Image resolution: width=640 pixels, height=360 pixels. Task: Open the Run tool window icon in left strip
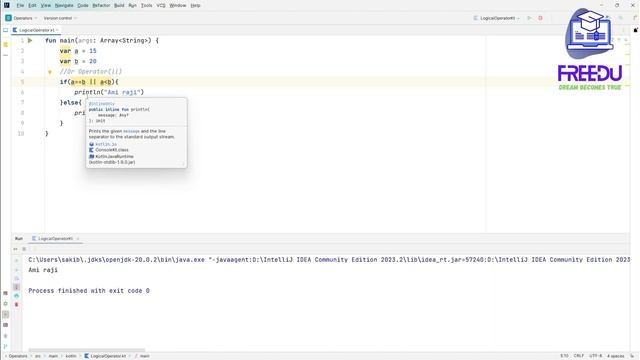[5, 314]
